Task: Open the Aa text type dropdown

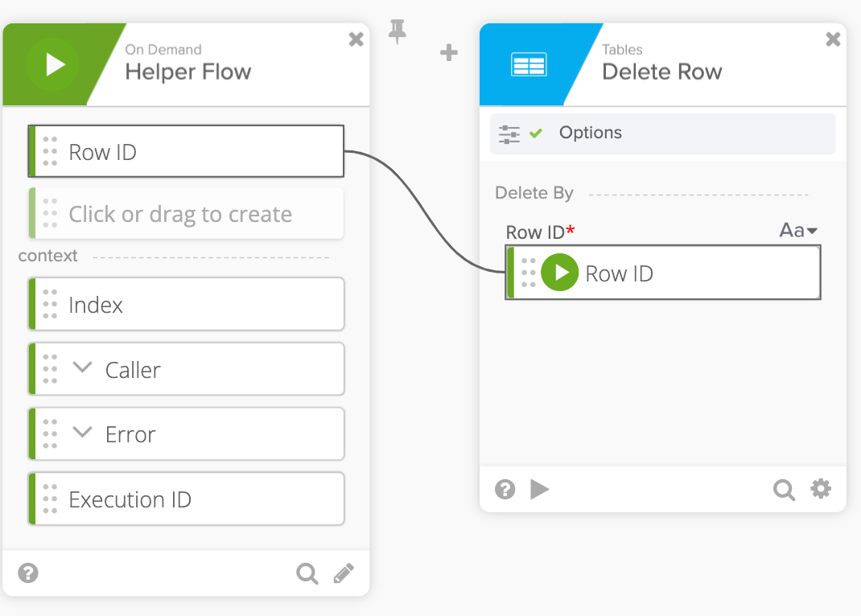Action: click(797, 231)
